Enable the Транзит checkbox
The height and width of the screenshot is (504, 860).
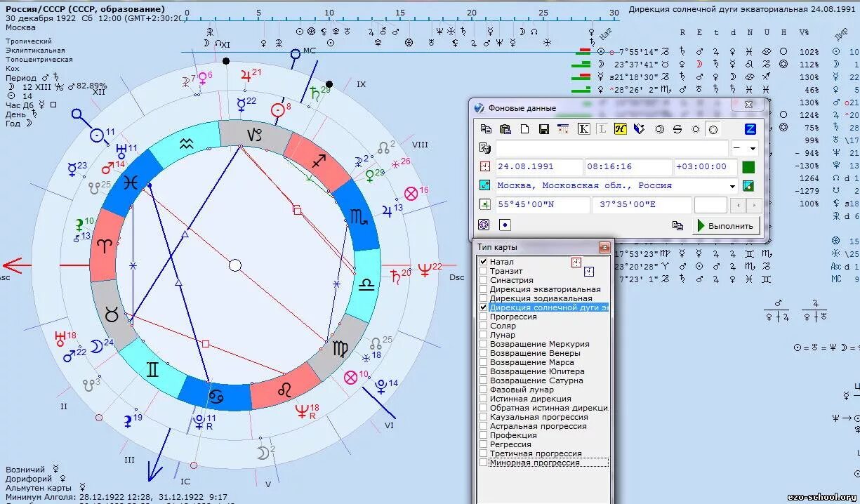point(483,271)
